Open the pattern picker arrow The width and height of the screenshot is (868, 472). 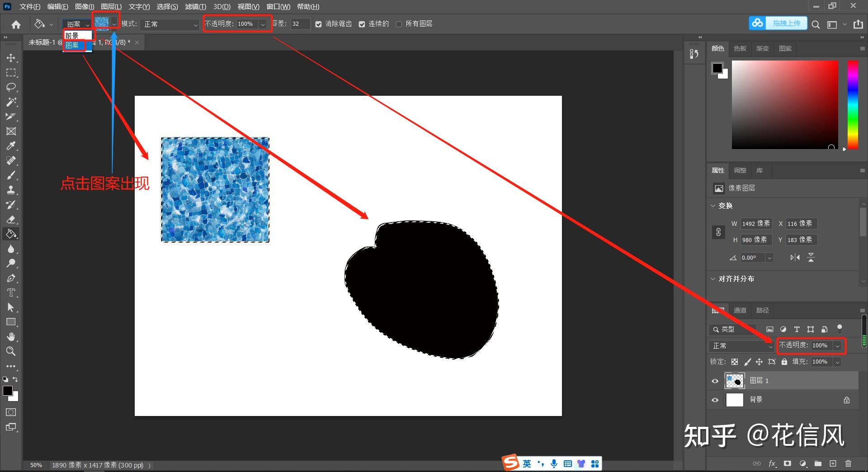pos(114,24)
